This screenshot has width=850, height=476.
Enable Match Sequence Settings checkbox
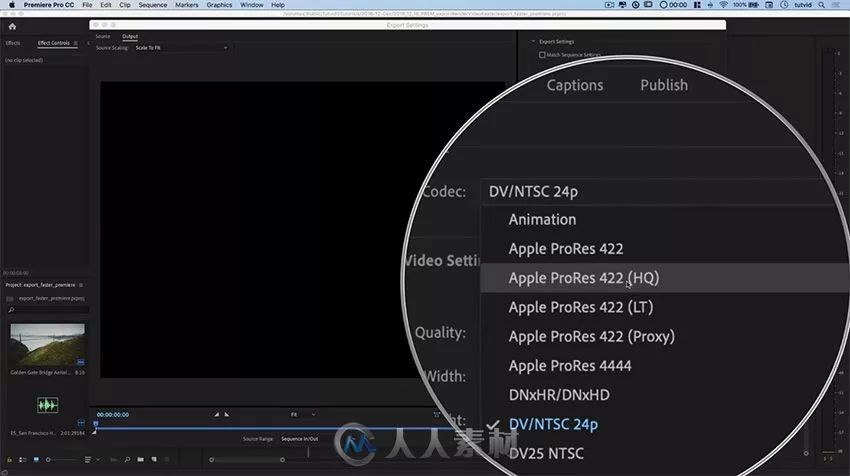click(542, 55)
